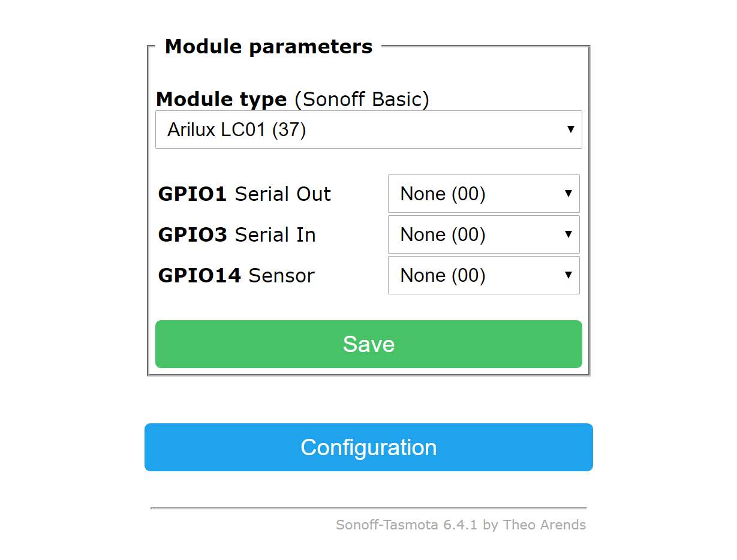Expand the GPIO1 Serial Out dropdown
The image size is (737, 560).
coord(483,194)
